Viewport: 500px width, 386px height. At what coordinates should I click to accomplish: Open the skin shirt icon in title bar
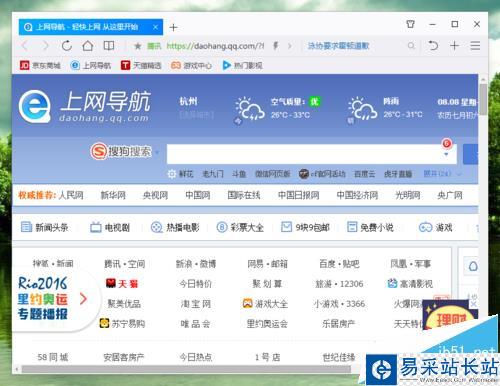point(411,24)
